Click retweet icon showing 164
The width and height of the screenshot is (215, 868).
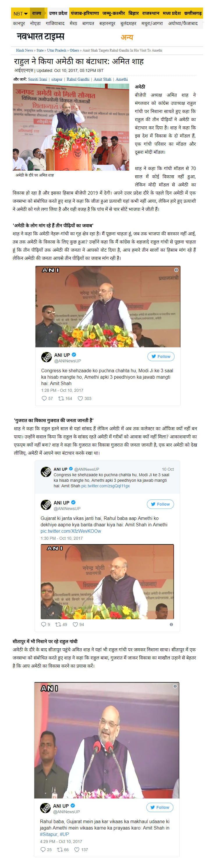coord(61,398)
